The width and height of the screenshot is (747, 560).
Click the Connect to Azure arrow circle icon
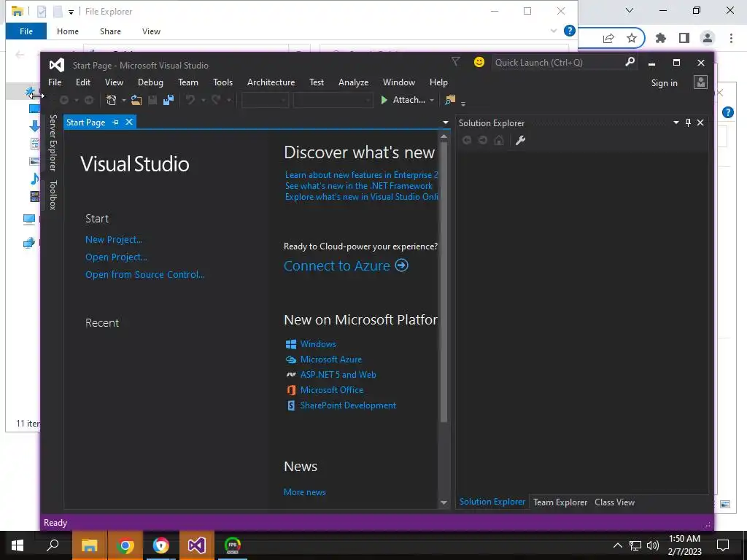tap(402, 265)
